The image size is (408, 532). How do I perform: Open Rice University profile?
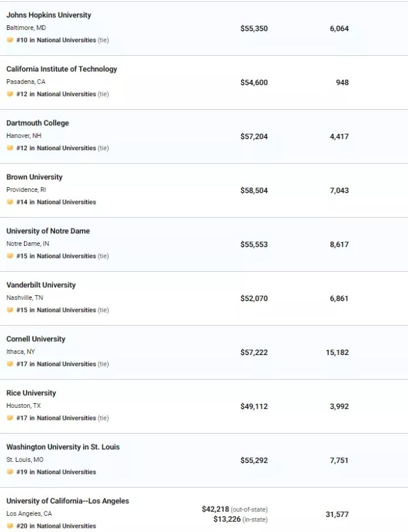coord(31,393)
